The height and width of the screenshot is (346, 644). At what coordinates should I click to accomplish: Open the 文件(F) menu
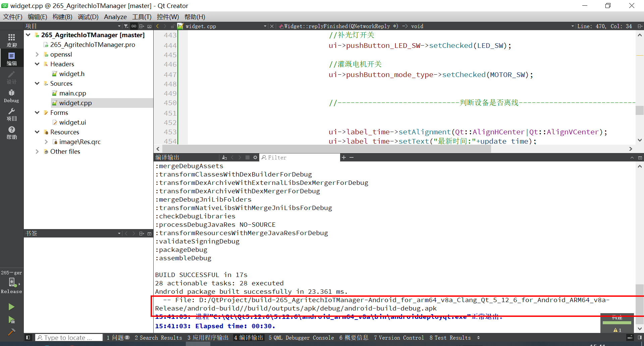click(x=13, y=17)
